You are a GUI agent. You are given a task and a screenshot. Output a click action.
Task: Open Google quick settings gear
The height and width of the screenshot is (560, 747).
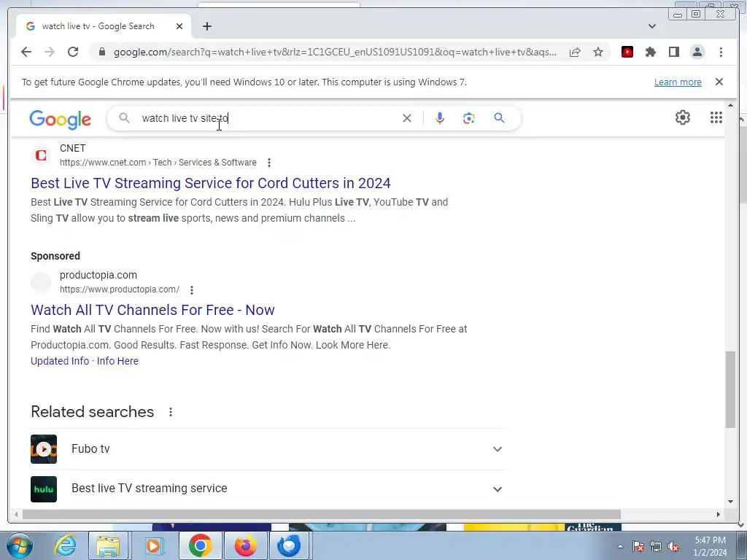tap(683, 117)
